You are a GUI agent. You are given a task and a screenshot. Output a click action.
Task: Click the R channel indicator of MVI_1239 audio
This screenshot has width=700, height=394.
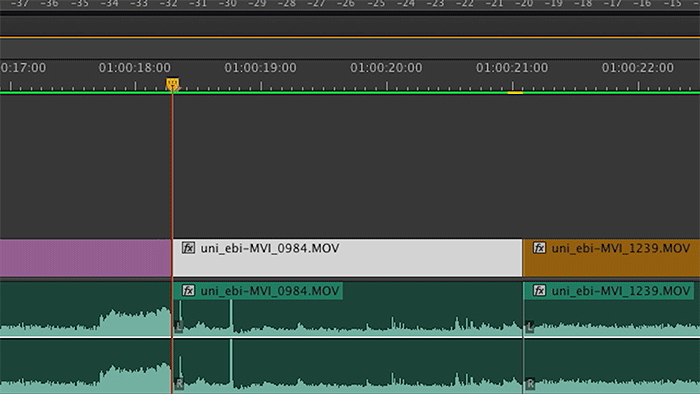(x=530, y=383)
